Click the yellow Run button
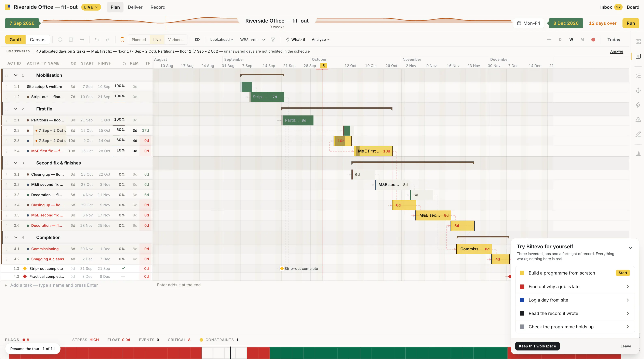 click(631, 23)
